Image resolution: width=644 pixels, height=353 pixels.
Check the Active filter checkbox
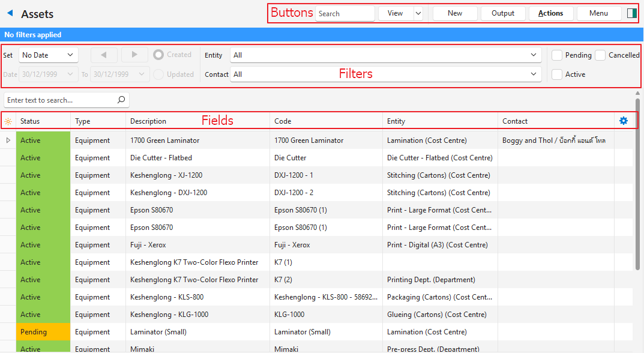(x=557, y=74)
